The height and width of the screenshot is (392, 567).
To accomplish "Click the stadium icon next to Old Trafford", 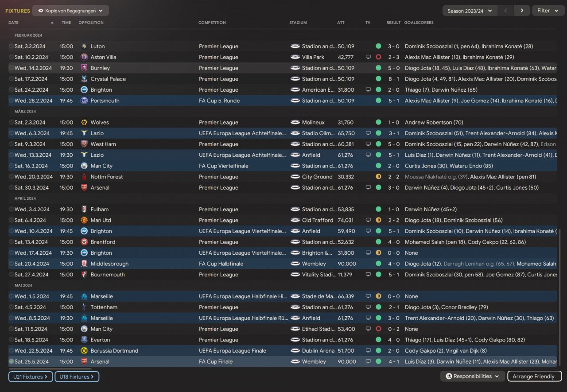I will click(x=295, y=220).
